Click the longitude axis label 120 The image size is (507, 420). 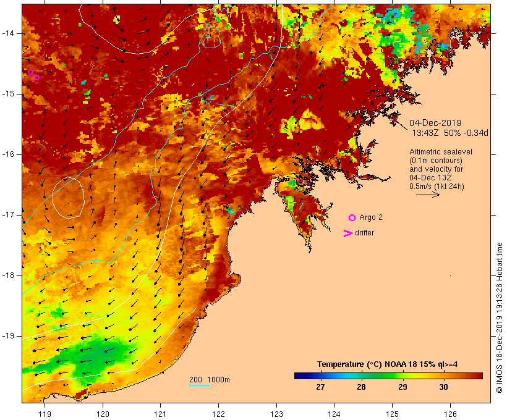[x=103, y=414]
